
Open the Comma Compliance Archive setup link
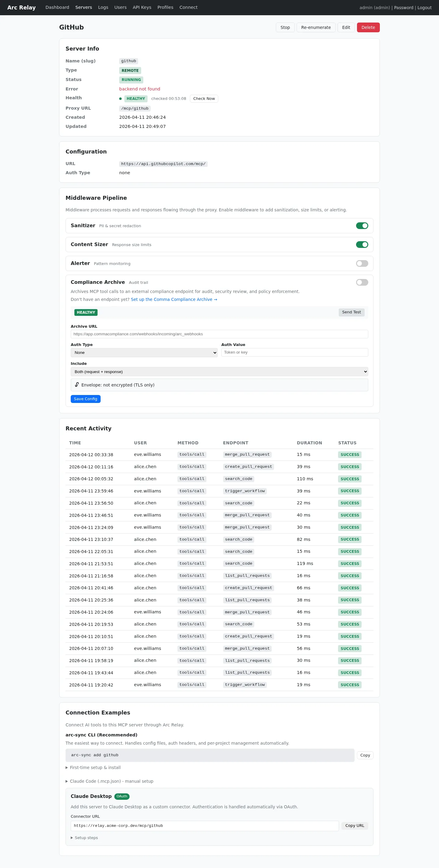[174, 300]
